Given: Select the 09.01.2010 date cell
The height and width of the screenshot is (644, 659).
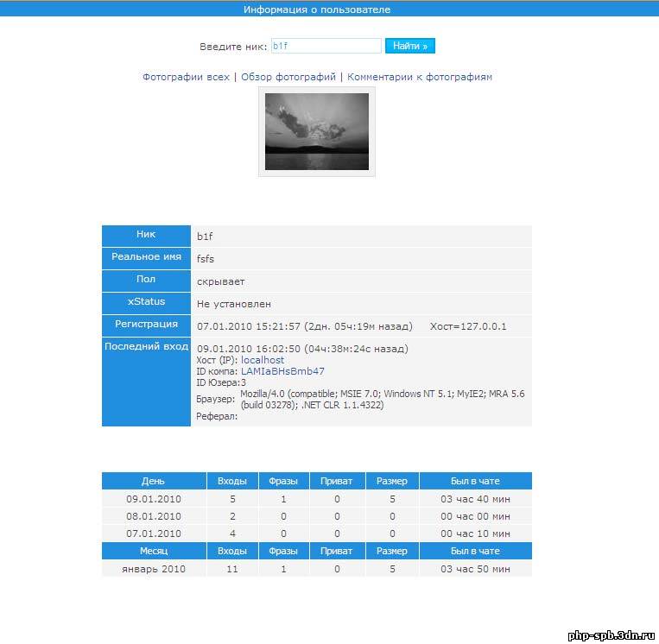Looking at the screenshot, I should point(153,499).
